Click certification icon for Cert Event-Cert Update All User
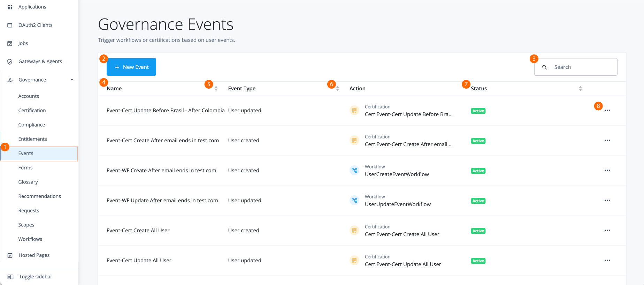This screenshot has height=285, width=644. coord(354,260)
